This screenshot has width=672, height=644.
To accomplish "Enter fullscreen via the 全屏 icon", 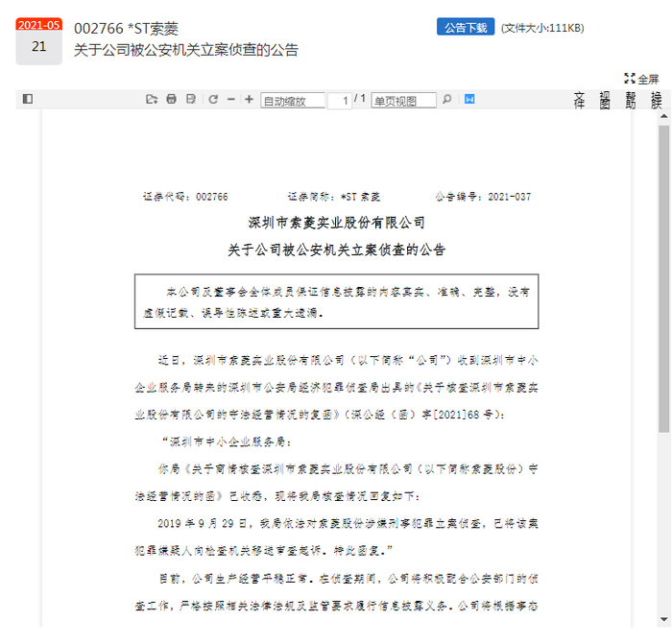I will click(641, 79).
